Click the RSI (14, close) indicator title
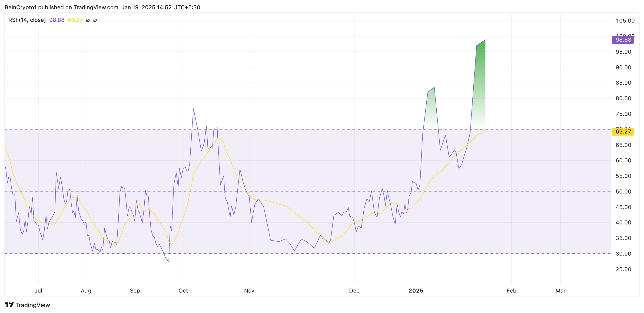This screenshot has height=313, width=644. (27, 20)
